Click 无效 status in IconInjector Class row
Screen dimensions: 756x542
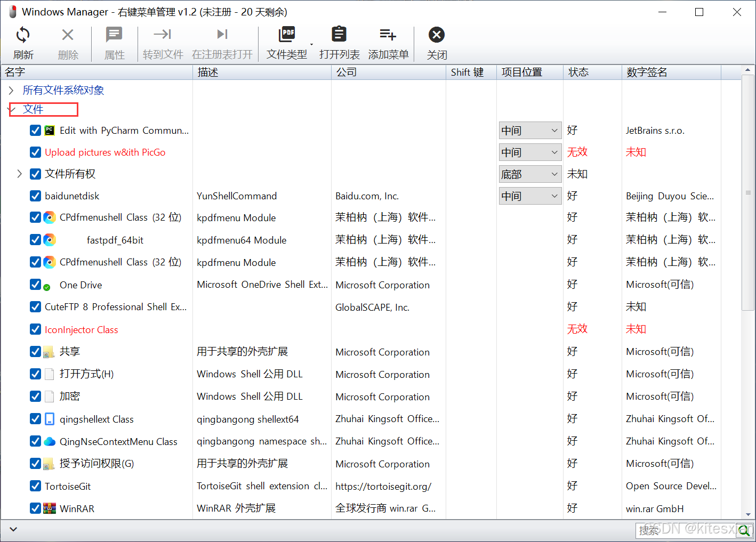tap(577, 329)
